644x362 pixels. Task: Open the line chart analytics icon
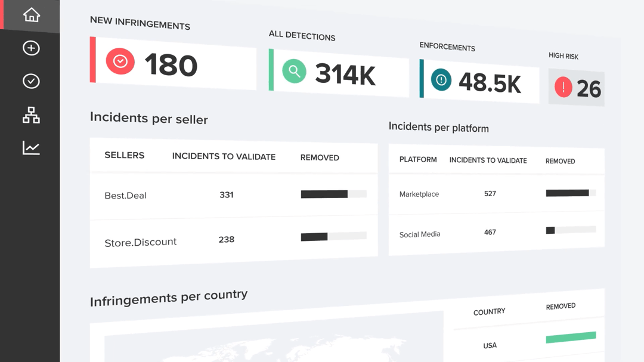[31, 148]
